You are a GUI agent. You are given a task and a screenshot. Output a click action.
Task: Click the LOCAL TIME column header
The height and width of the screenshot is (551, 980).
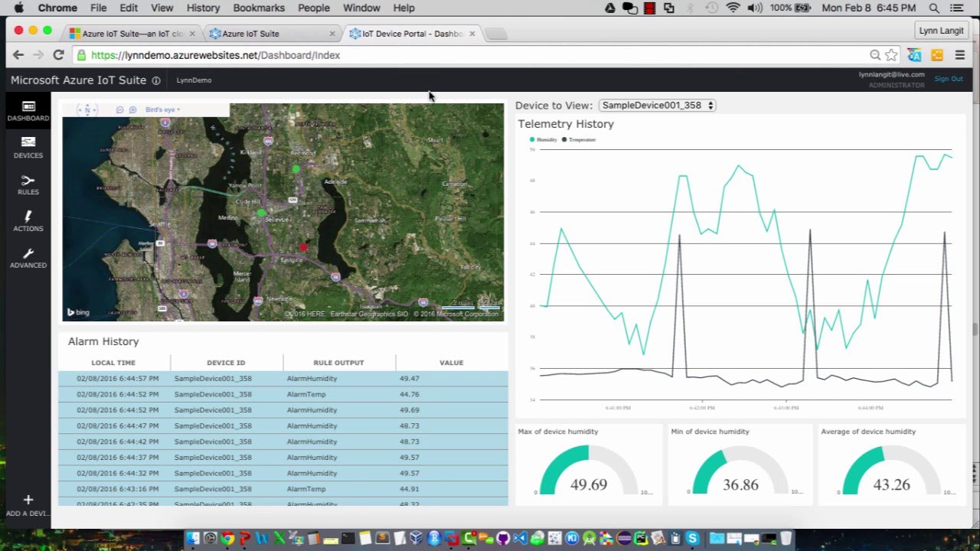[113, 363]
